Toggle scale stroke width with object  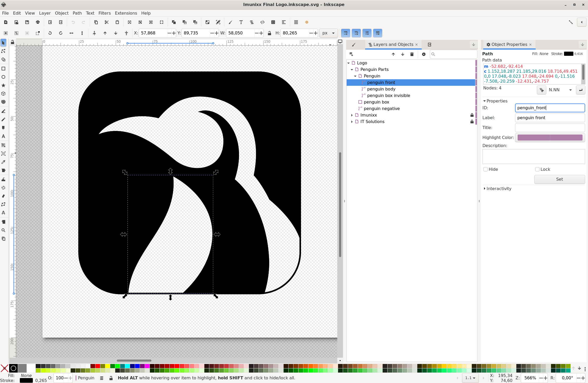(346, 33)
